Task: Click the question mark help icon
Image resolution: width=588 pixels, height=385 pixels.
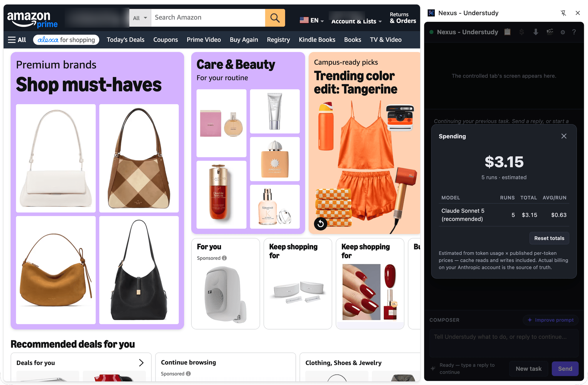Action: pos(574,32)
